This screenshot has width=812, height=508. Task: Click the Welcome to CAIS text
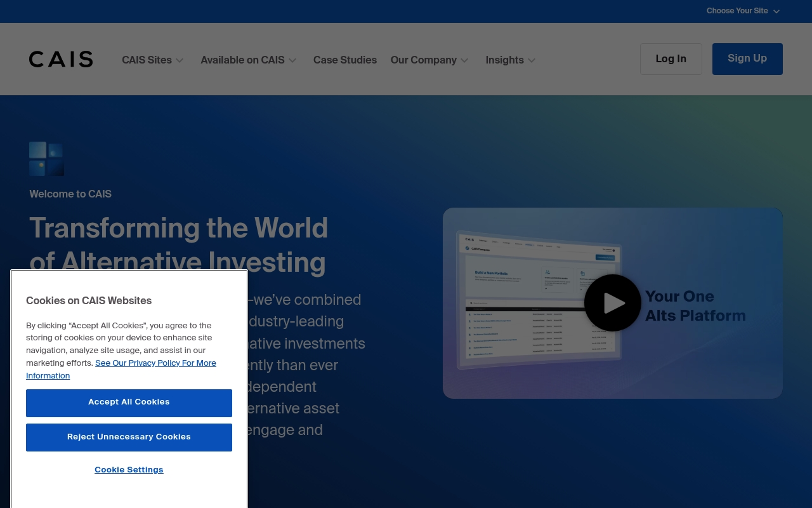point(70,194)
